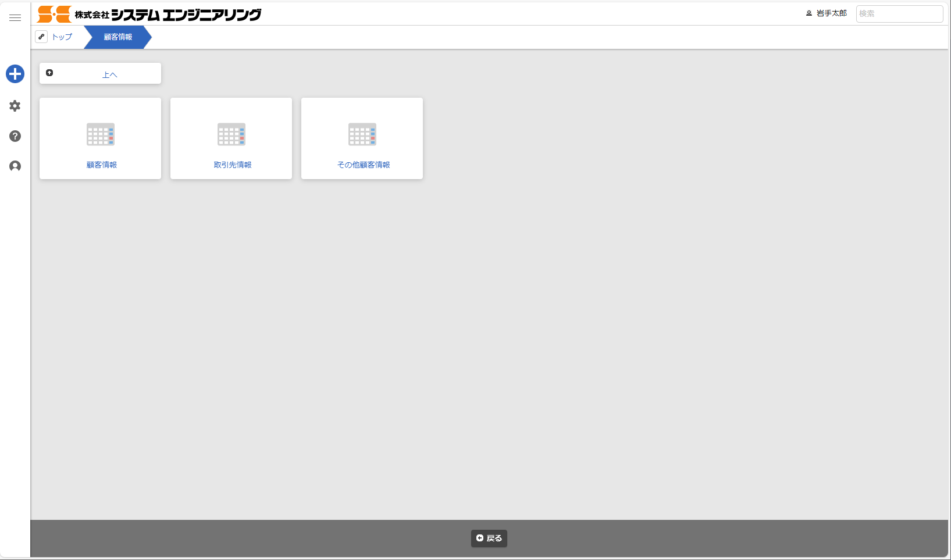Open the 取引先情報 text link
This screenshot has height=560, width=951.
[x=233, y=165]
